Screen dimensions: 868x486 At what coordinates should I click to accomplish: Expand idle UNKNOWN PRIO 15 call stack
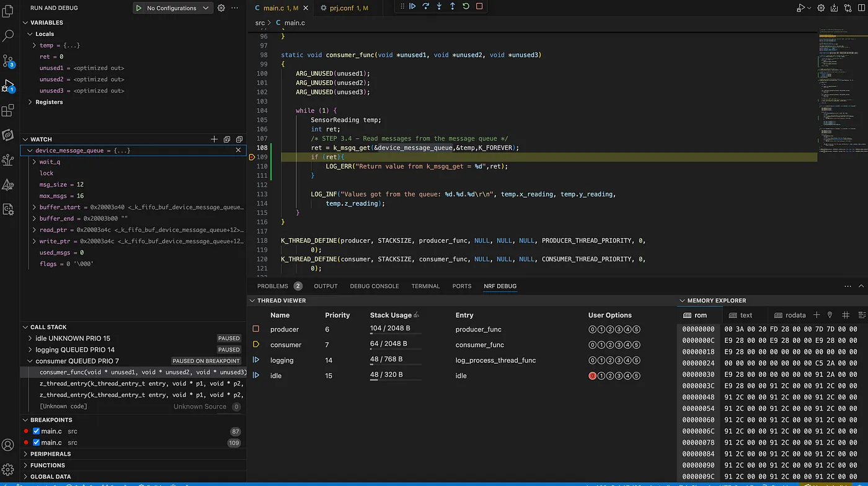pos(30,338)
